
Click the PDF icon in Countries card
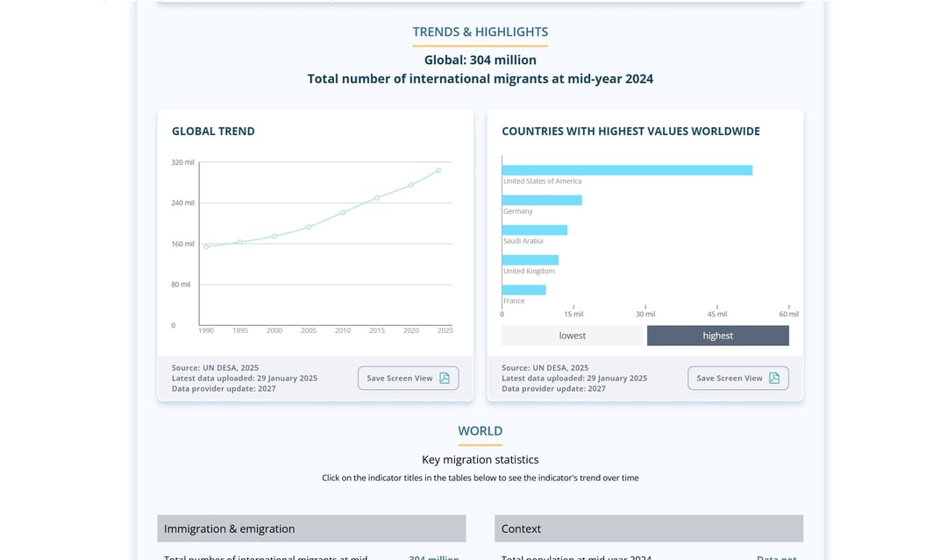point(774,378)
